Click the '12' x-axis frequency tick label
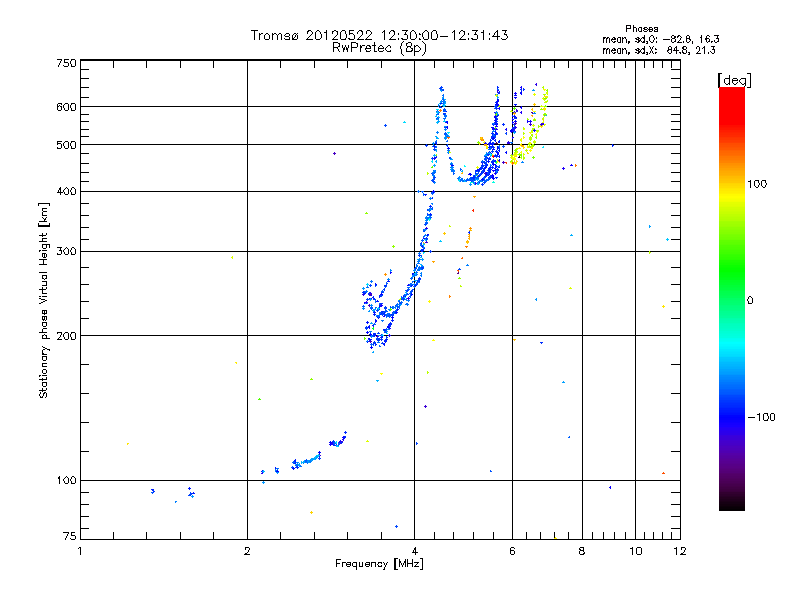Screen dimensions: 800x600 coord(680,551)
